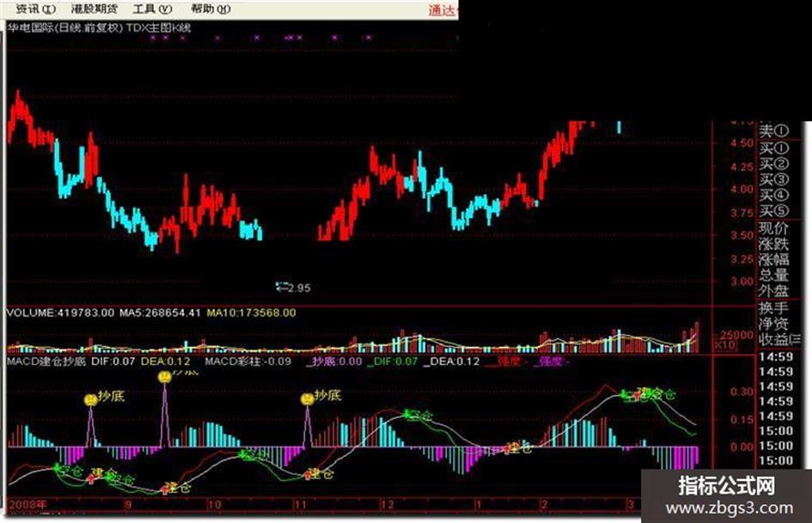Select the 买① bid row
812x523 pixels.
pyautogui.click(x=773, y=149)
